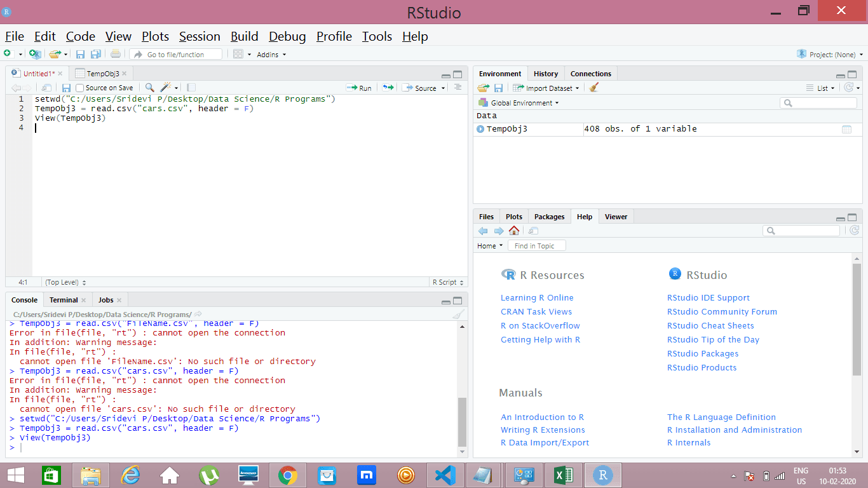
Task: Open An Introduction to R manual
Action: (x=542, y=417)
